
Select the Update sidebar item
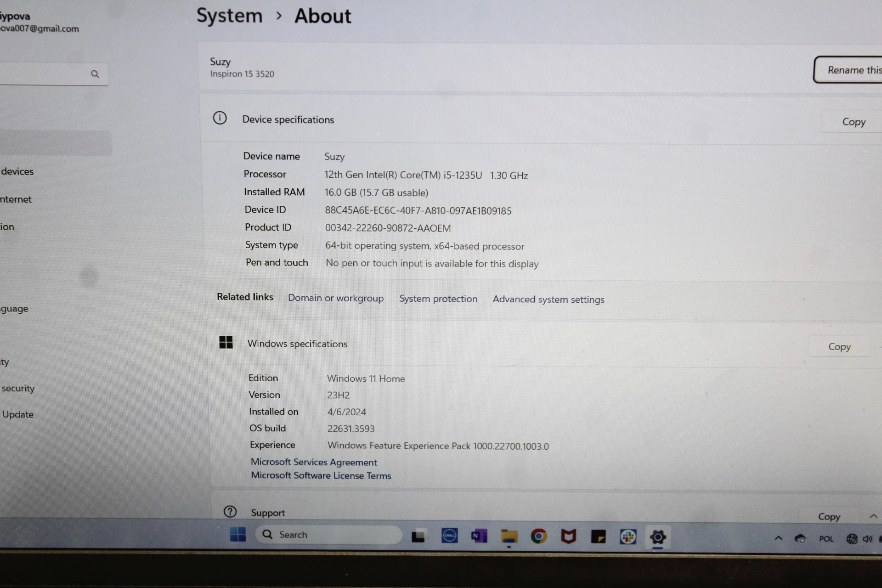17,414
